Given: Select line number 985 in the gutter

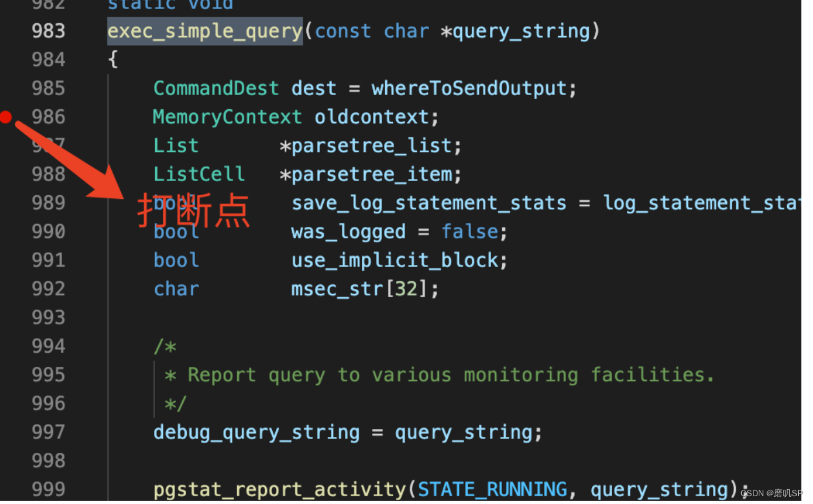Looking at the screenshot, I should point(48,88).
